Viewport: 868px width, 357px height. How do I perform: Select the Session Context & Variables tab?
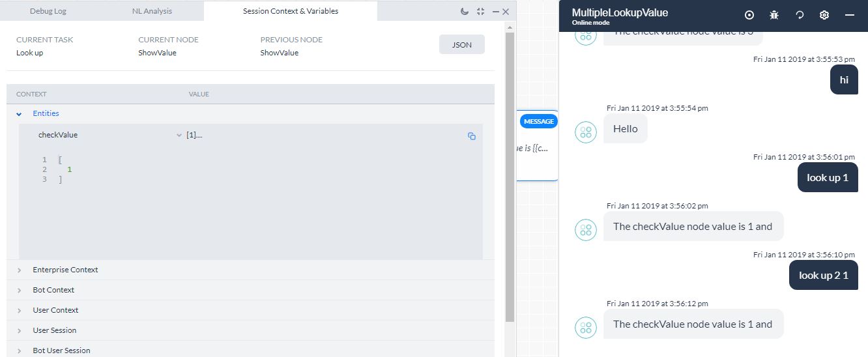click(291, 11)
